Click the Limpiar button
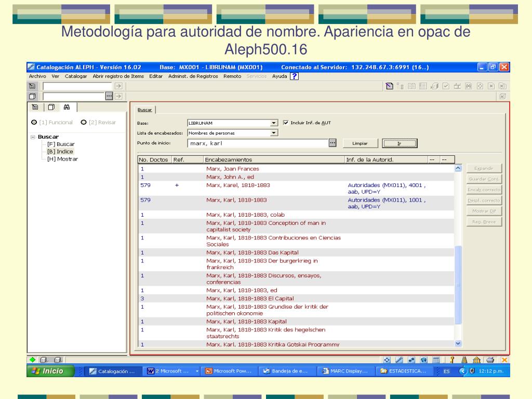This screenshot has width=532, height=399. (360, 143)
